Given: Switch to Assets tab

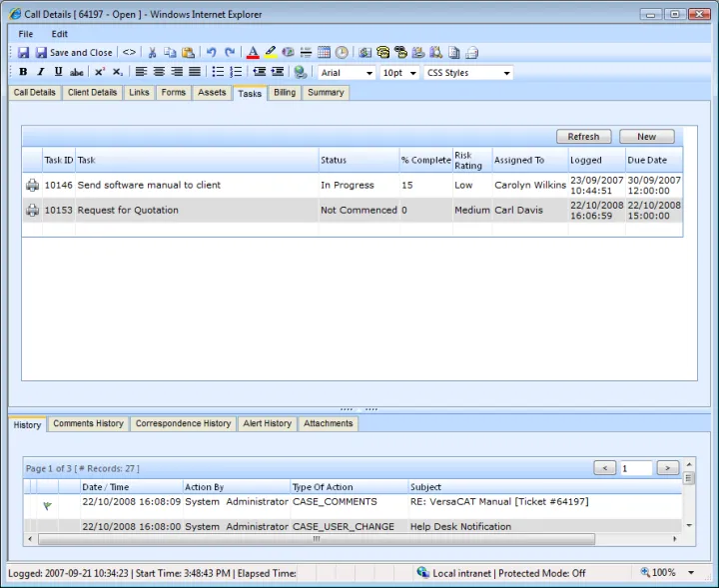Looking at the screenshot, I should coord(212,93).
